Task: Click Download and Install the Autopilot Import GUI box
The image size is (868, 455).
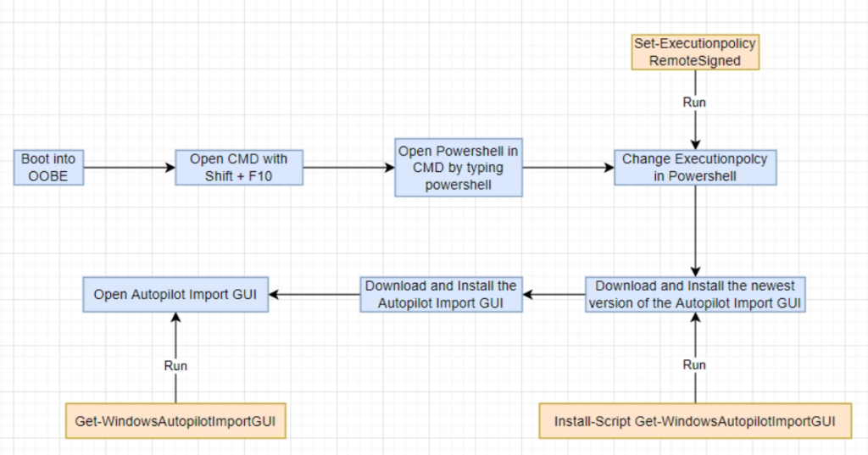Action: point(441,295)
